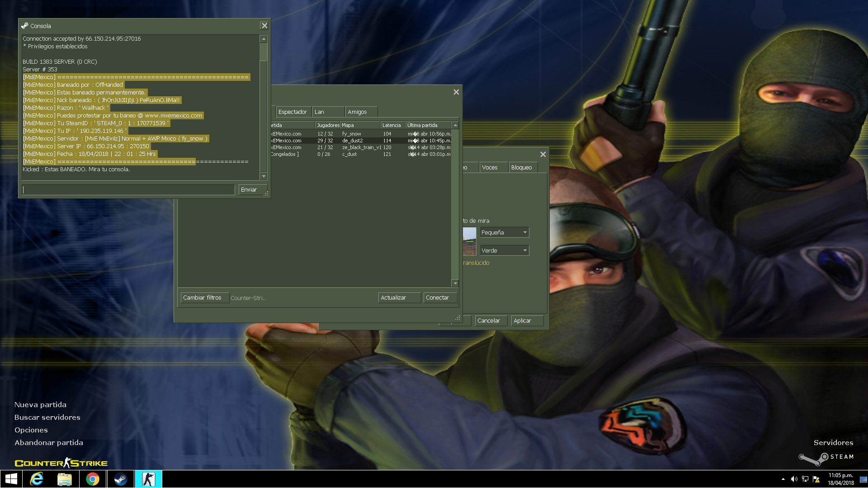Screen dimensions: 868x488
Task: Close the options window
Action: [543, 155]
